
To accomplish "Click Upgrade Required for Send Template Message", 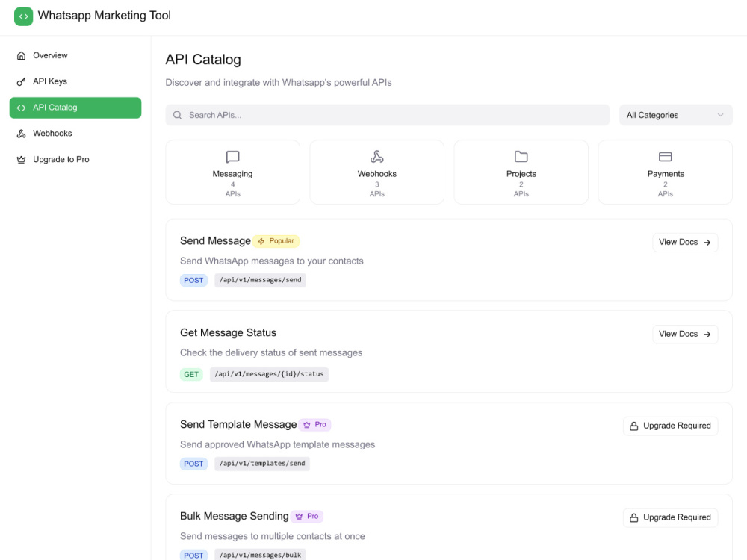I will pyautogui.click(x=670, y=426).
